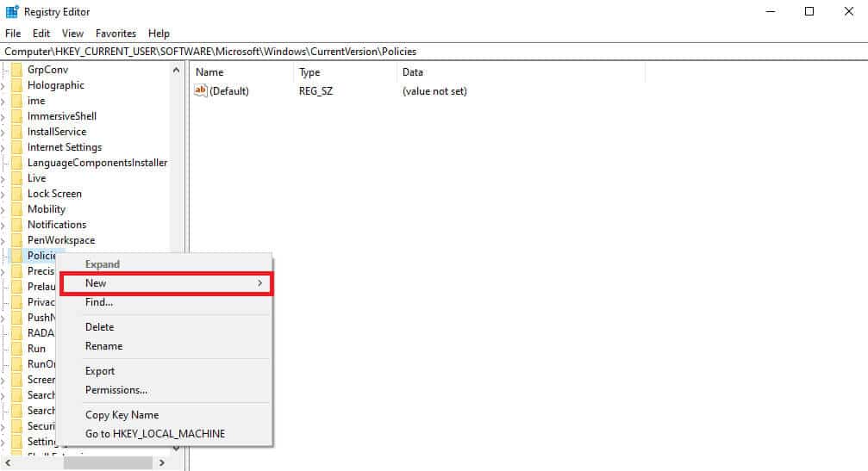
Task: Choose Permissions... from the context menu
Action: (166, 390)
